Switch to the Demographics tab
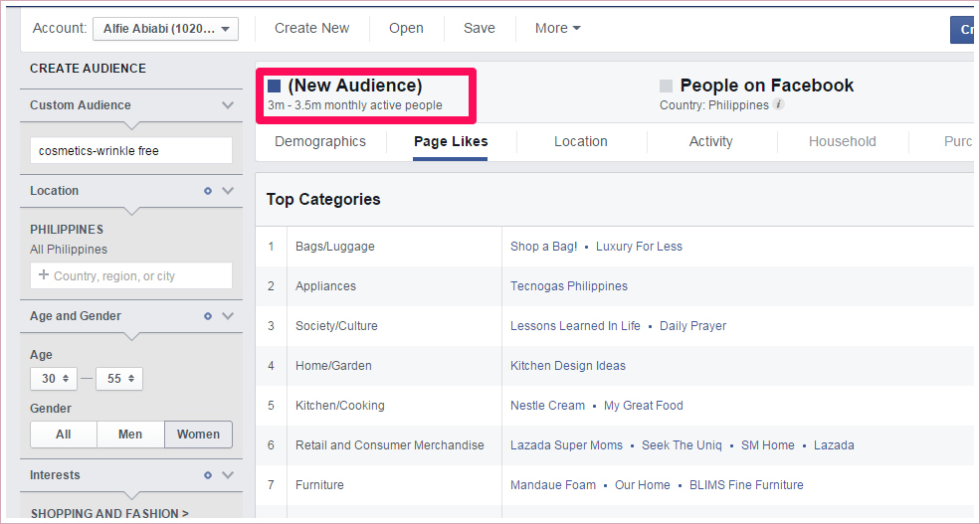This screenshot has height=524, width=980. point(320,141)
